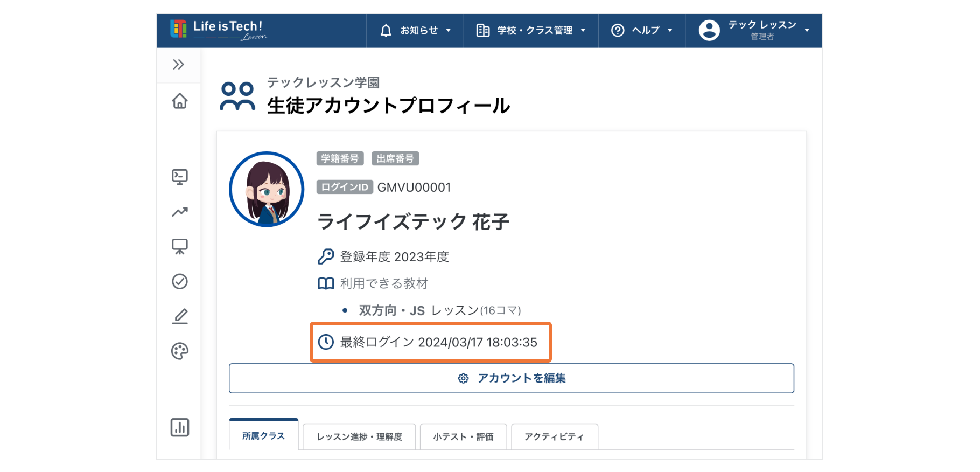Click the trending line chart sidebar icon

[179, 212]
